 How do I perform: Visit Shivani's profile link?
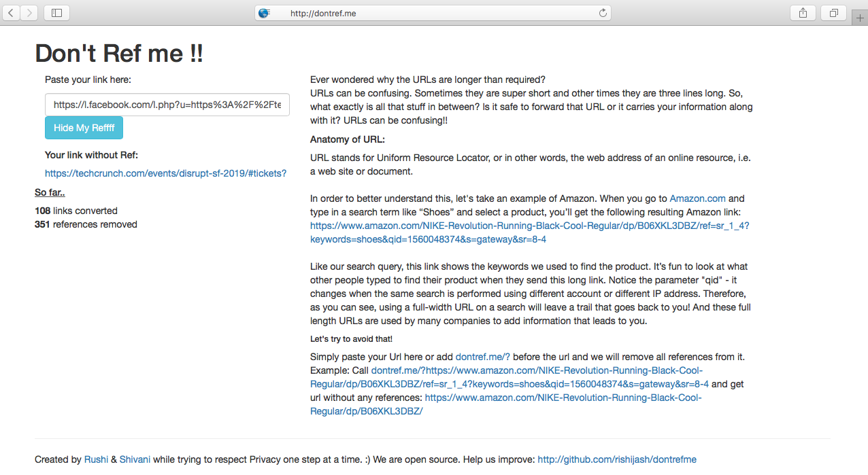pyautogui.click(x=135, y=459)
